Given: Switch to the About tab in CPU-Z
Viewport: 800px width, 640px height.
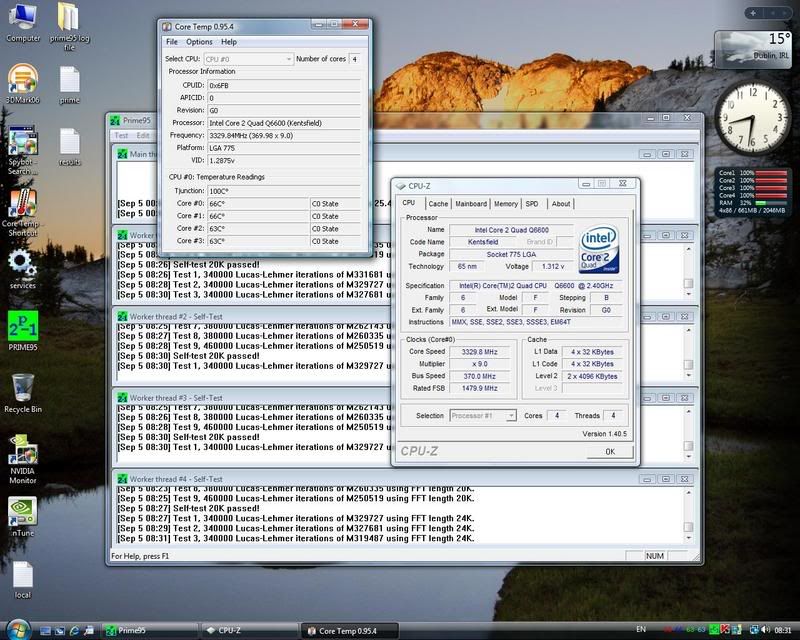Looking at the screenshot, I should pos(561,204).
